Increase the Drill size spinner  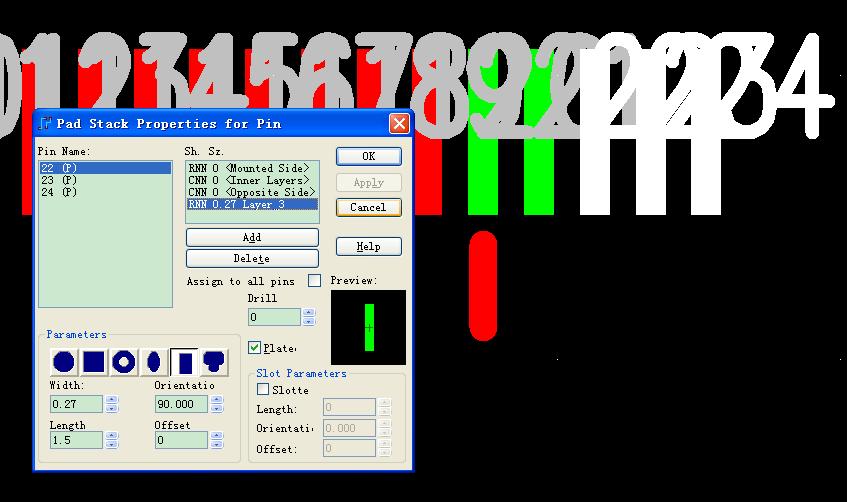pos(309,313)
